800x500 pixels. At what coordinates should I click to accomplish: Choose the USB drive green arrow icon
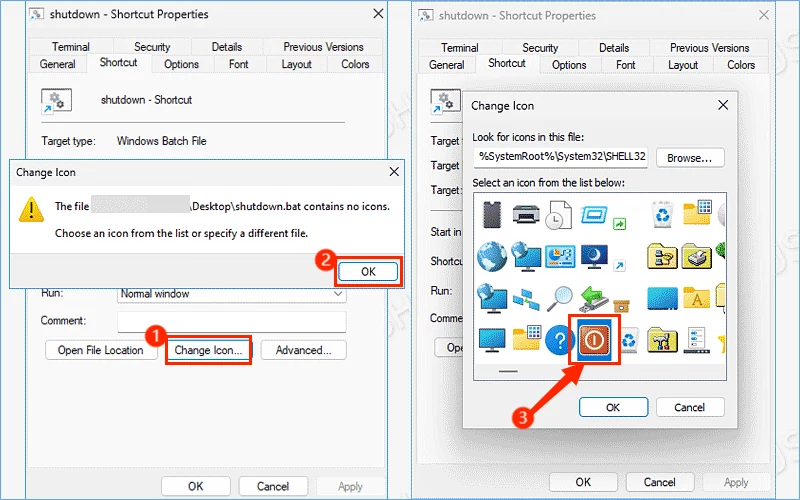[x=594, y=299]
